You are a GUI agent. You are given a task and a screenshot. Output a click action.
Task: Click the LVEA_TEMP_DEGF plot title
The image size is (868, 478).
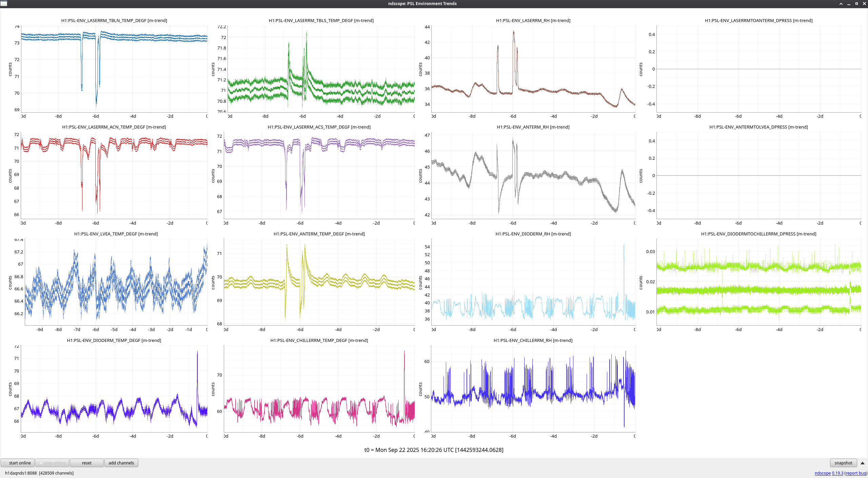116,234
